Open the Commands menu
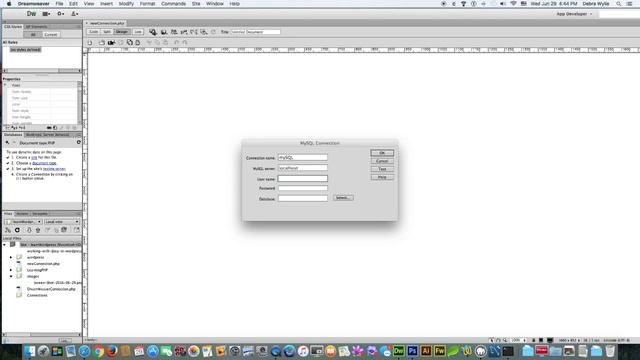This screenshot has width=640, height=360. pyautogui.click(x=173, y=4)
